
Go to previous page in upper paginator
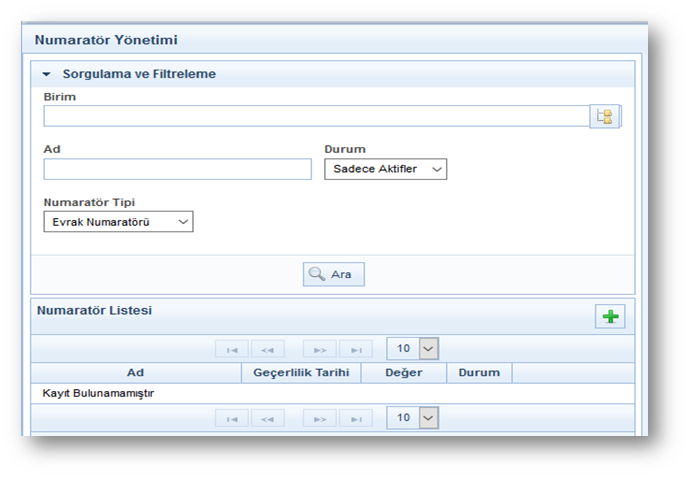click(x=267, y=349)
